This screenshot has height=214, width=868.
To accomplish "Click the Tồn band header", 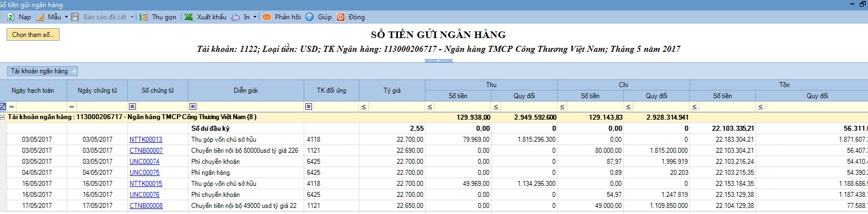I will tap(779, 85).
